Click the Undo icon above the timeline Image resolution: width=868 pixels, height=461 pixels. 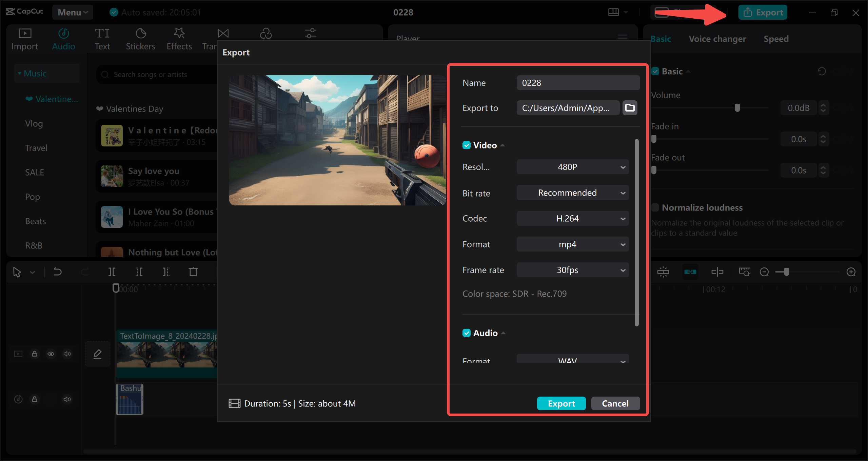click(x=57, y=272)
